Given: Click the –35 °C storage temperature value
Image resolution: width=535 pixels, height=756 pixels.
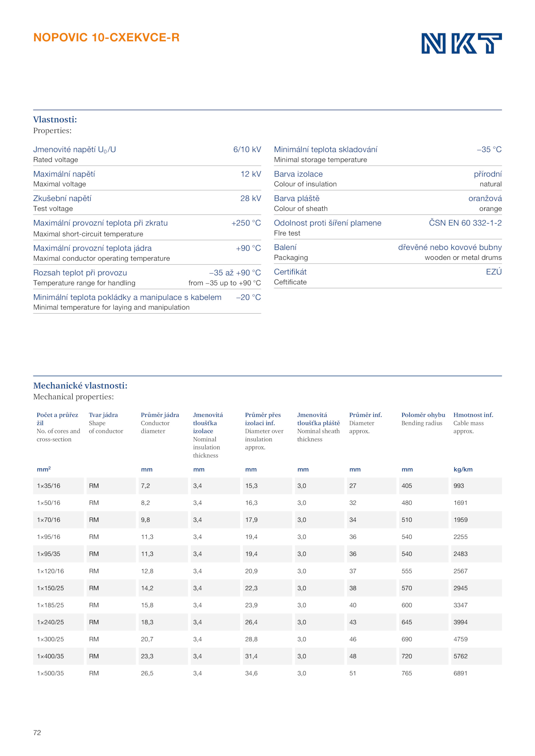Looking at the screenshot, I should pos(489,149).
